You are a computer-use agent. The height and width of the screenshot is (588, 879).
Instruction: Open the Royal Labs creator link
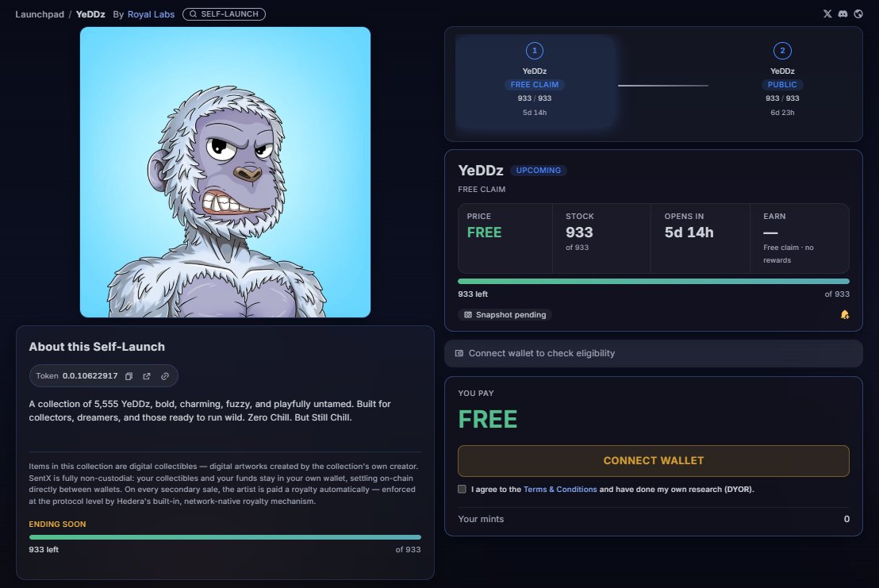(151, 14)
